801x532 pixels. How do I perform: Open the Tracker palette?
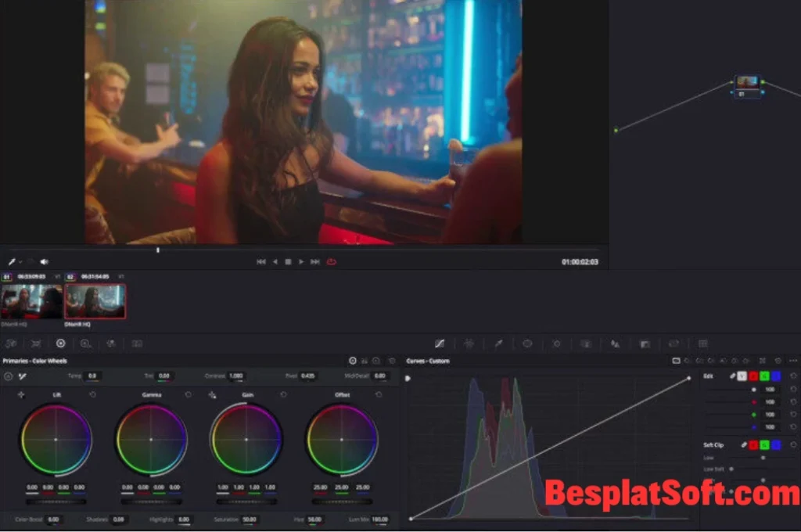click(x=556, y=343)
